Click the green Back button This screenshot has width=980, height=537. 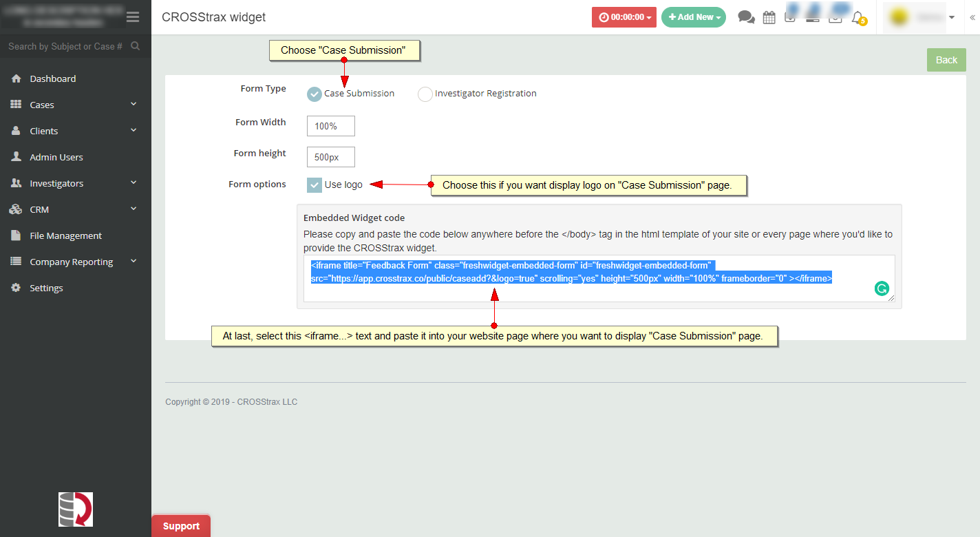[946, 60]
